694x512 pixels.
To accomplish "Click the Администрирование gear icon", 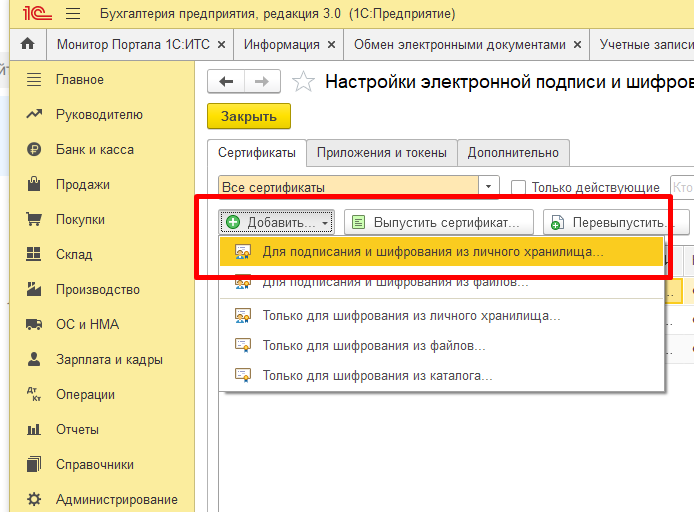I will pos(34,499).
